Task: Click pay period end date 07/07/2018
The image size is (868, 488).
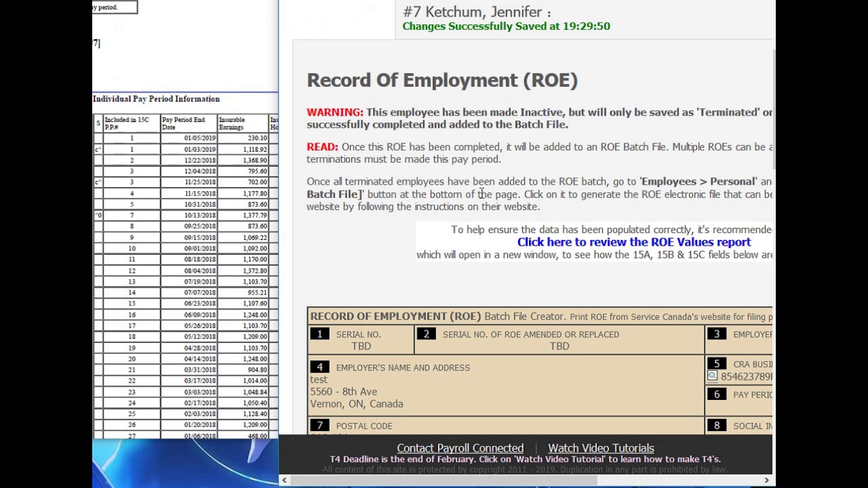Action: point(199,293)
